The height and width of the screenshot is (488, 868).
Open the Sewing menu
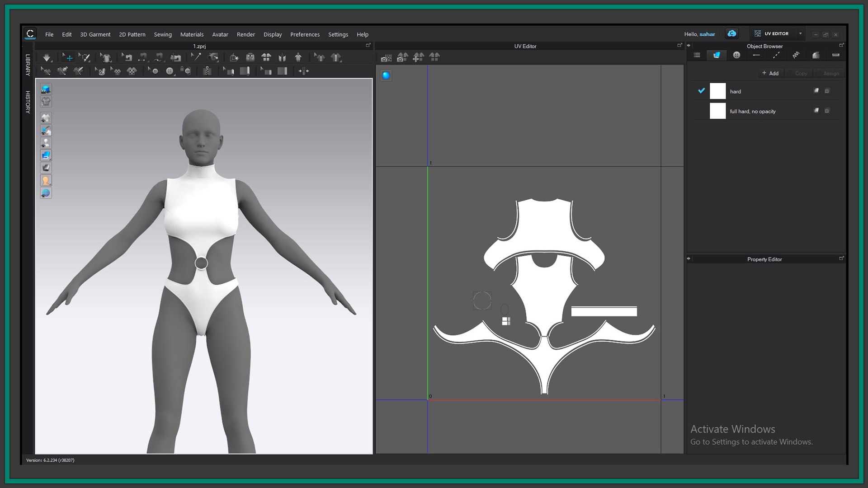pos(163,34)
